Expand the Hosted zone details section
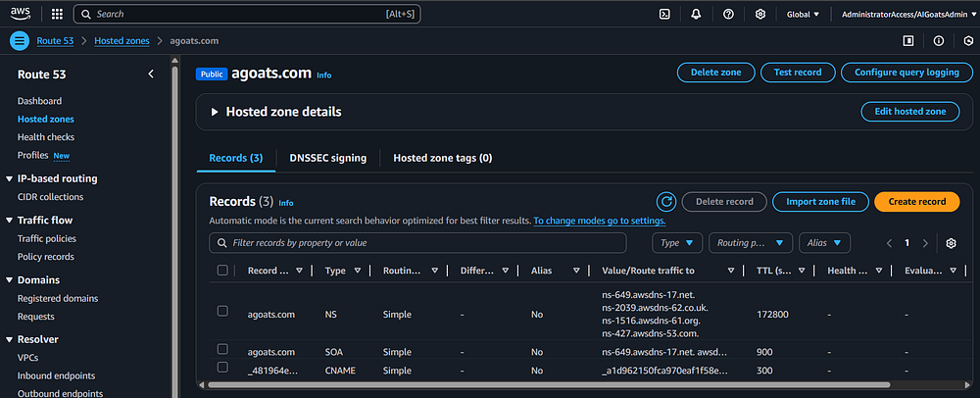Image resolution: width=980 pixels, height=398 pixels. pos(215,112)
